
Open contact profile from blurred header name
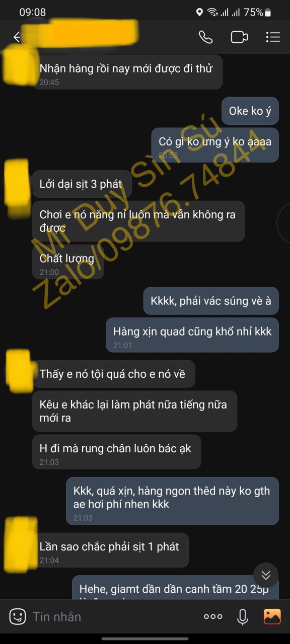[81, 33]
